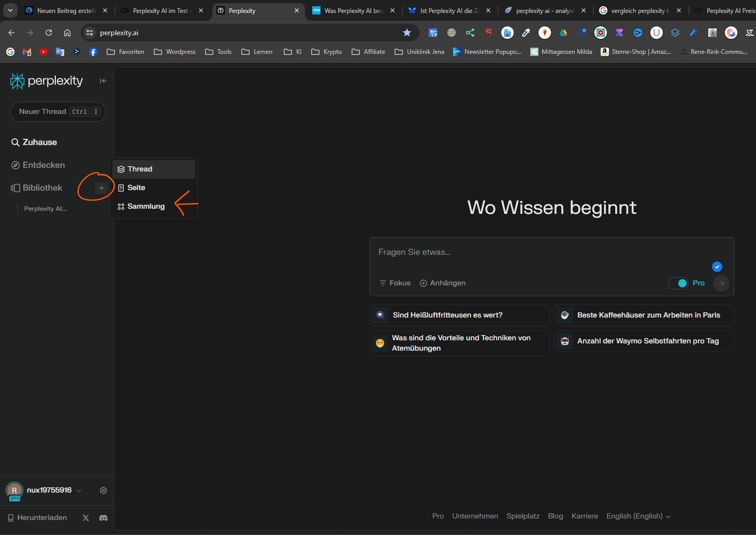Click the Perplexity logo
The width and height of the screenshot is (756, 535).
[47, 81]
